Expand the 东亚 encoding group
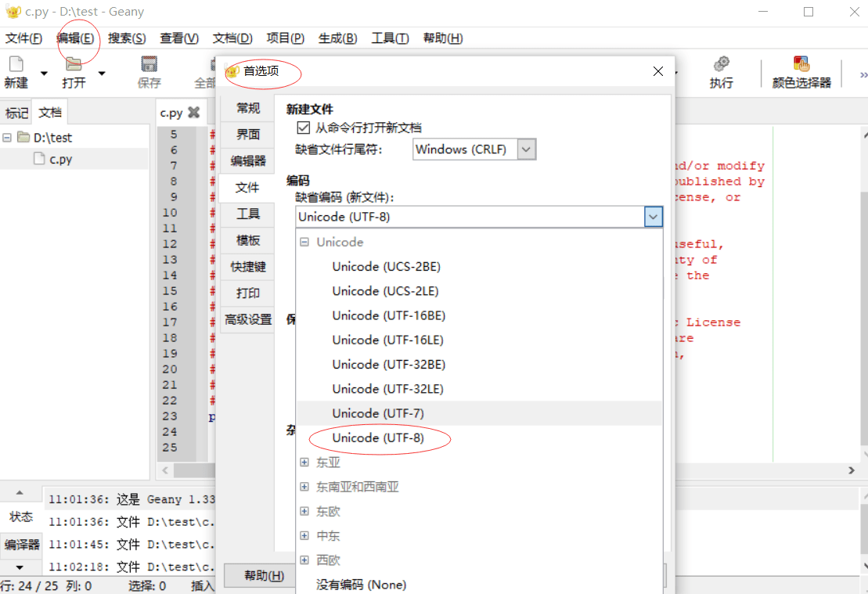 coord(303,462)
